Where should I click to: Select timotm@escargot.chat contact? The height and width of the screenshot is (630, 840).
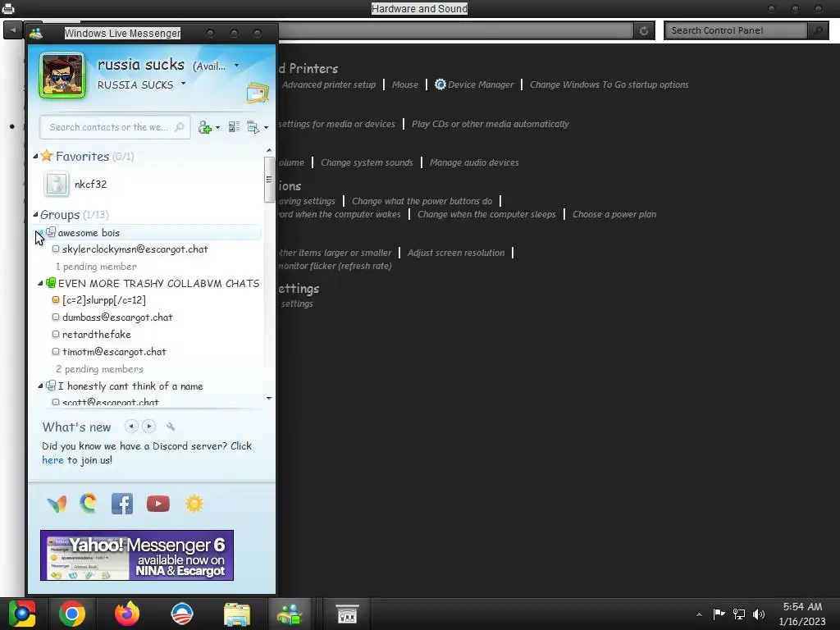(114, 352)
